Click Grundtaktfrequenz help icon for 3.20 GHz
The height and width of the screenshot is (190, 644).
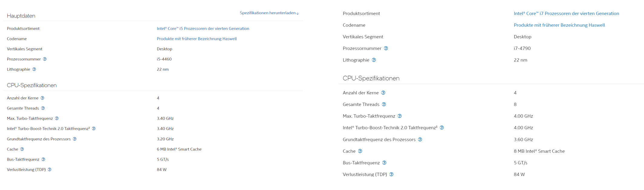[x=75, y=139]
